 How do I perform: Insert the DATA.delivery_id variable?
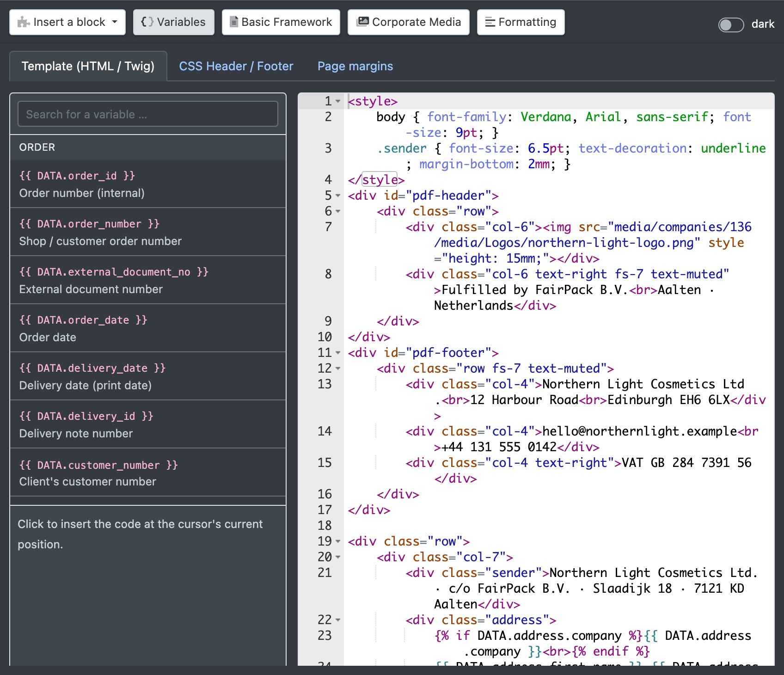pyautogui.click(x=148, y=424)
